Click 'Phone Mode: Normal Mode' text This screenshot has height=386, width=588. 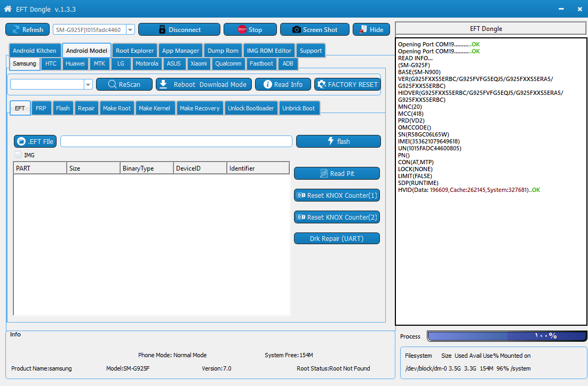[172, 355]
